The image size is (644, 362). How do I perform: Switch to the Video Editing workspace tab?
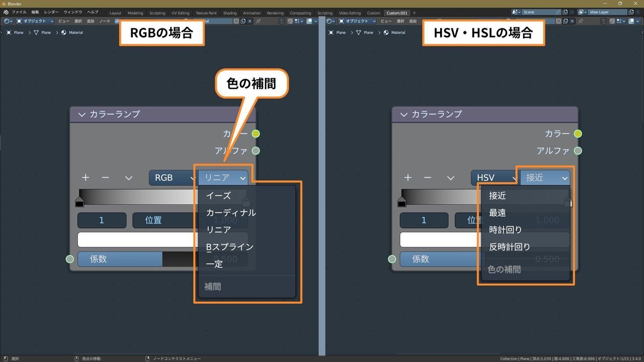(350, 13)
